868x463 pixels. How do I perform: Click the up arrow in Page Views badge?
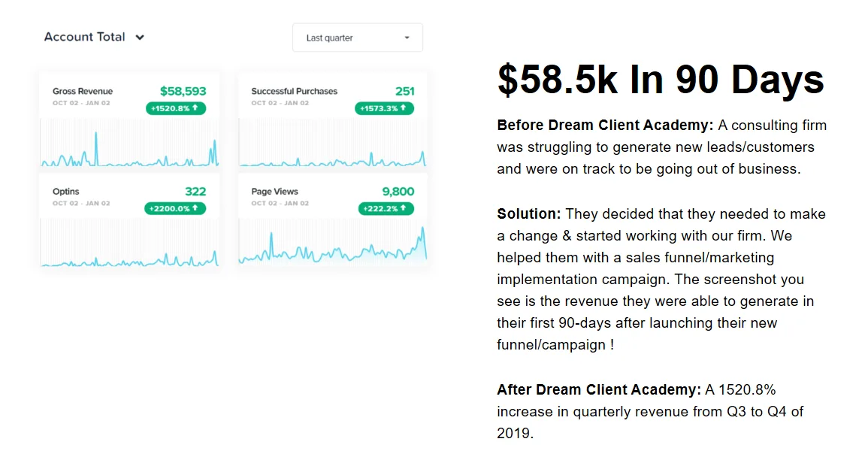pyautogui.click(x=403, y=208)
